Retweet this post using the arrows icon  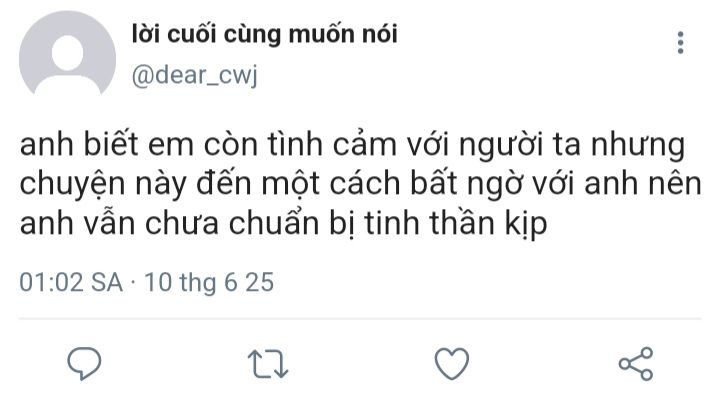pyautogui.click(x=268, y=364)
